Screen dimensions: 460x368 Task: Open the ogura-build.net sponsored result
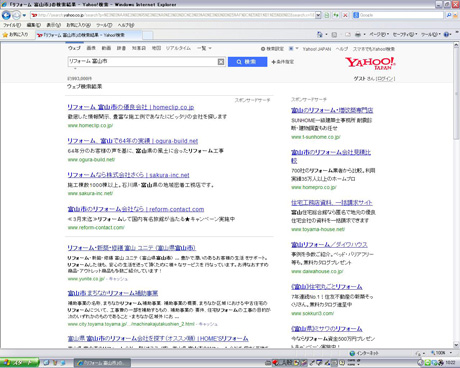133,141
